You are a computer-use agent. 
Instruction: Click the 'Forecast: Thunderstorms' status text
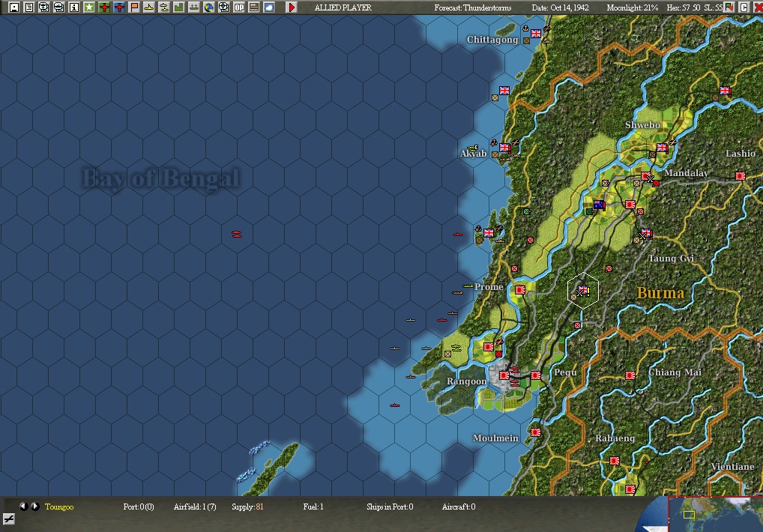click(472, 7)
